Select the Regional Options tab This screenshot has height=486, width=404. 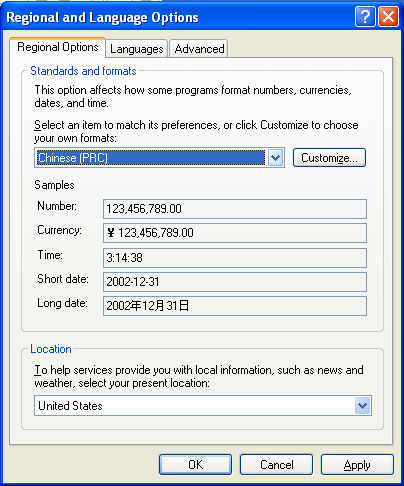click(x=58, y=47)
